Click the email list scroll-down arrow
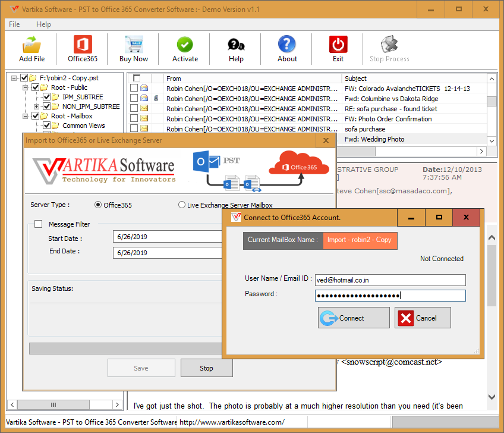Screen dimensions: 504x433 [492, 140]
